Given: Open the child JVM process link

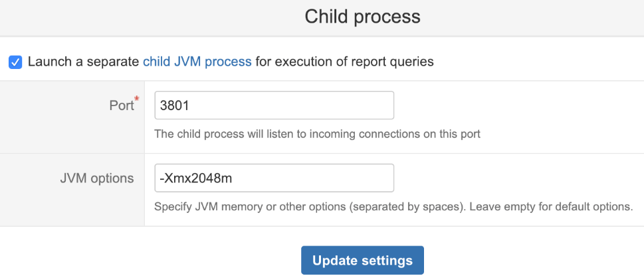Looking at the screenshot, I should point(197,62).
